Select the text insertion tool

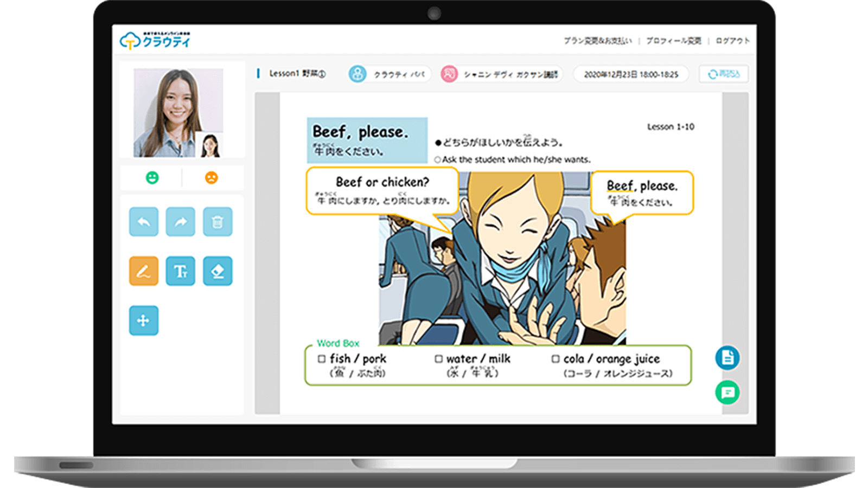click(180, 271)
